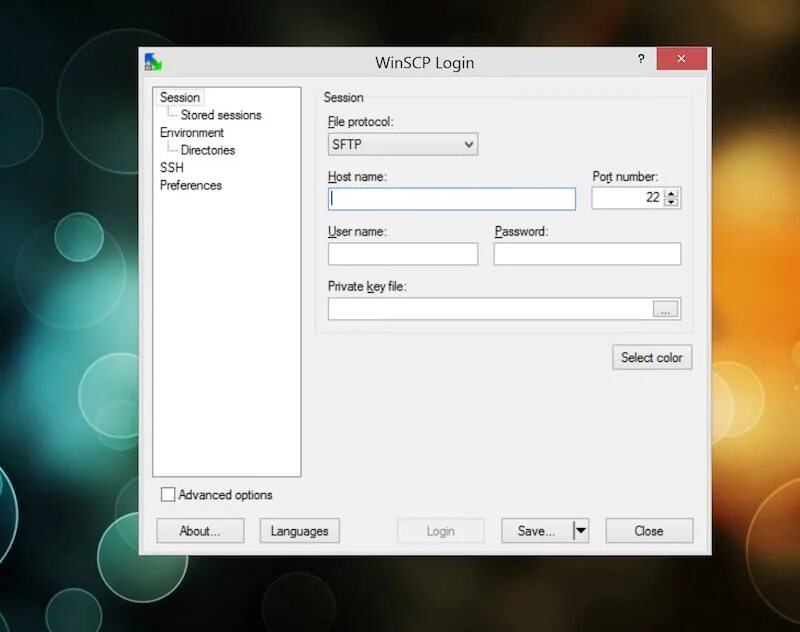Open the Select color button
Screen dimensions: 800x632
652,358
